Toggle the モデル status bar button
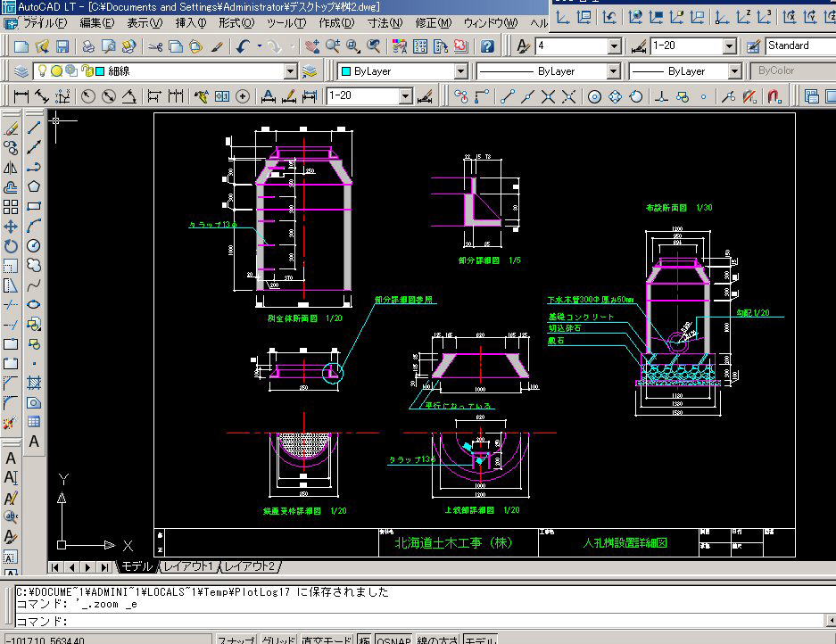Image resolution: width=836 pixels, height=644 pixels. click(x=480, y=640)
